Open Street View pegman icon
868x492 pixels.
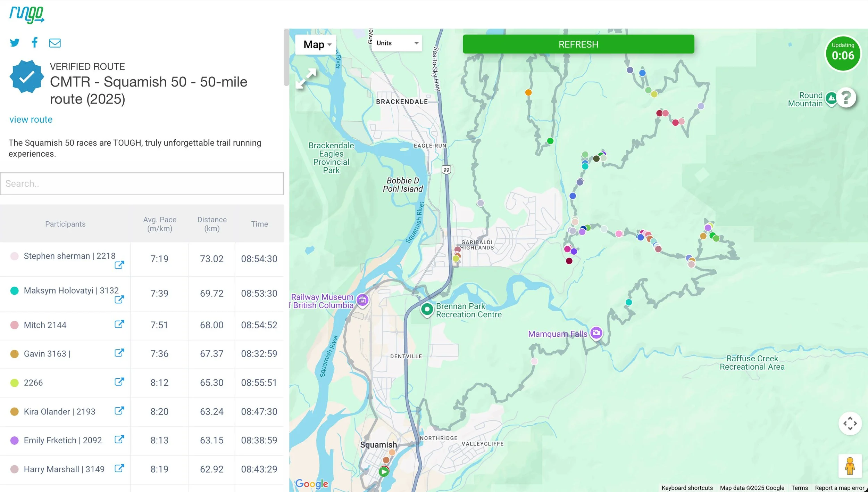(x=850, y=466)
